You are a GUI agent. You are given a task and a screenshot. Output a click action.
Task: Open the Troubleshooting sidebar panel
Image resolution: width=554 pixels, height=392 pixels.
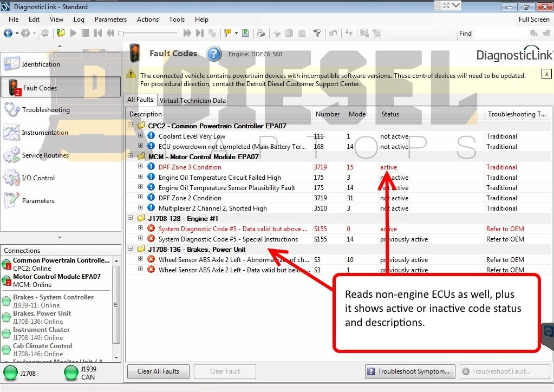61,110
